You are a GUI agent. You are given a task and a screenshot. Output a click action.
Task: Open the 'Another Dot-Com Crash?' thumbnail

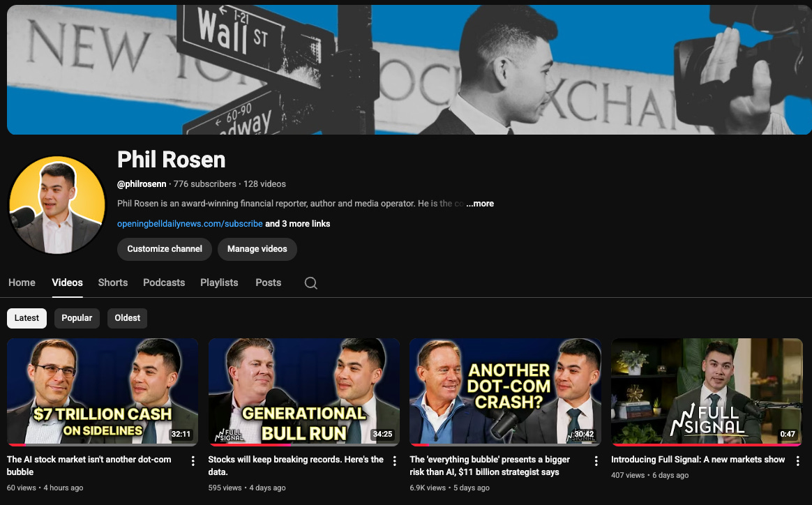pos(506,392)
